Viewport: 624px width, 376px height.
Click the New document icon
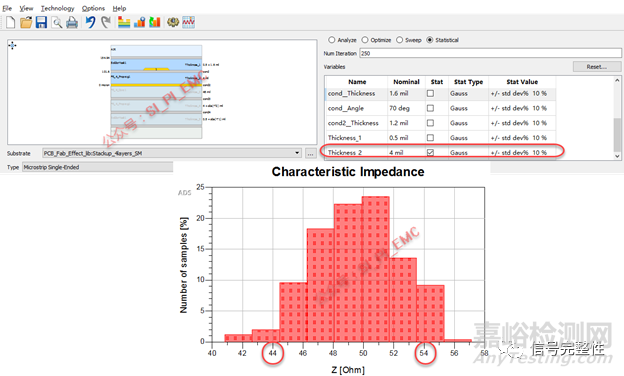tap(11, 22)
